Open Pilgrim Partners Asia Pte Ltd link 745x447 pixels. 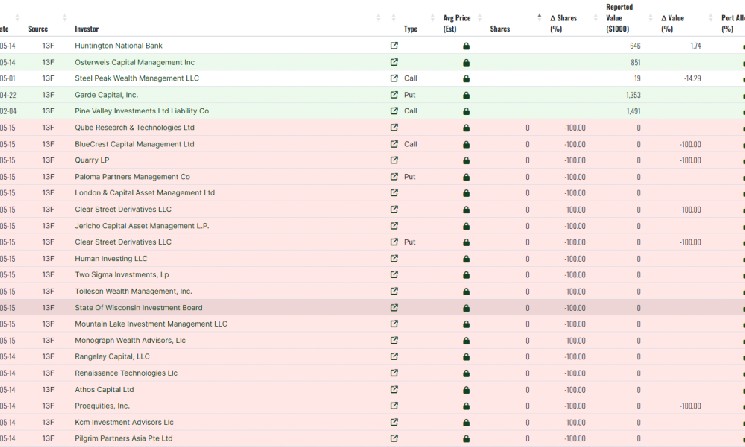point(123,438)
